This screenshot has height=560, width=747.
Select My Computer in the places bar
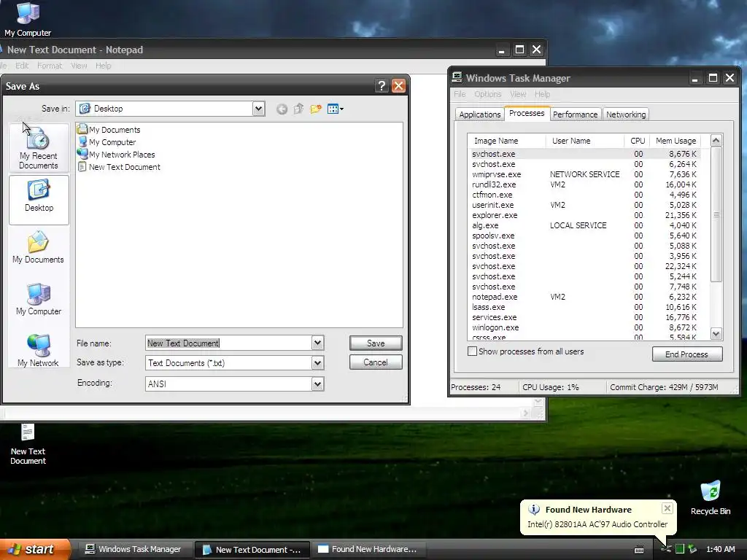[x=39, y=300]
